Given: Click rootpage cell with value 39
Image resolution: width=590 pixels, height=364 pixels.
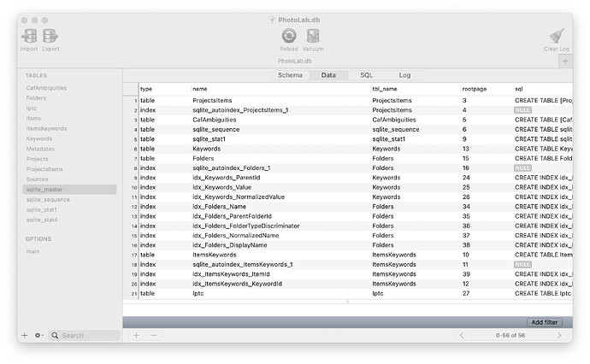Looking at the screenshot, I should coord(466,274).
